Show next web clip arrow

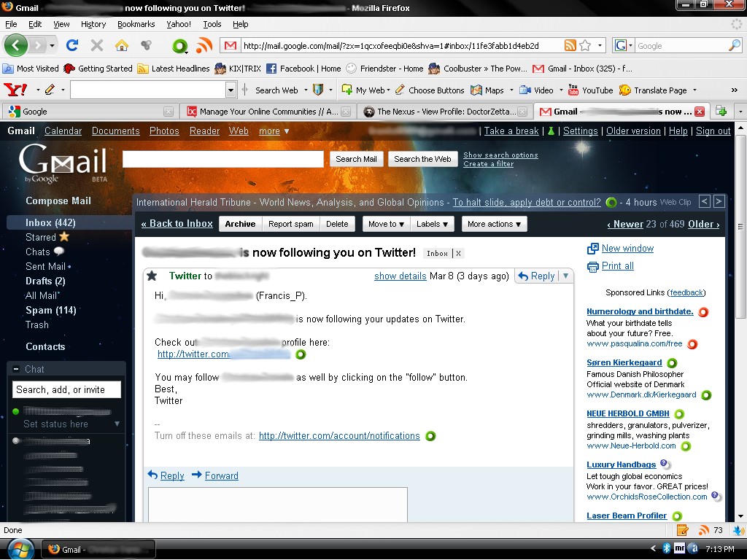click(719, 201)
